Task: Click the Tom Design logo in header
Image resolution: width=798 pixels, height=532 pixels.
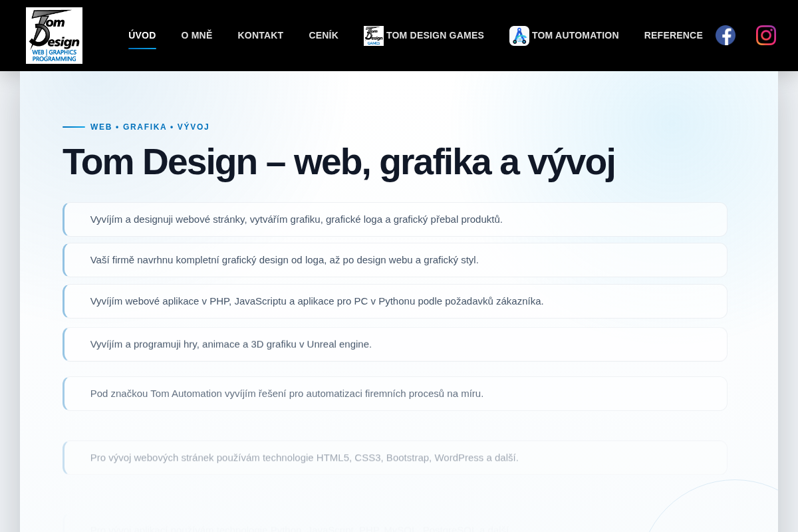Action: pos(54,35)
